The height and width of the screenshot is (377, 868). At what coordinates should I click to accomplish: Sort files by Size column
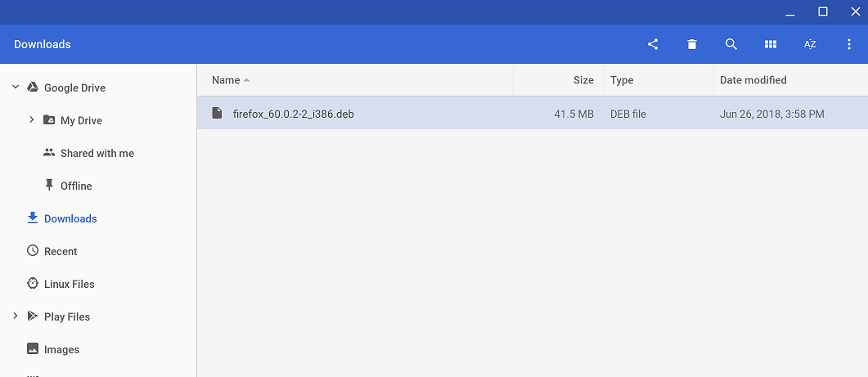pos(583,80)
